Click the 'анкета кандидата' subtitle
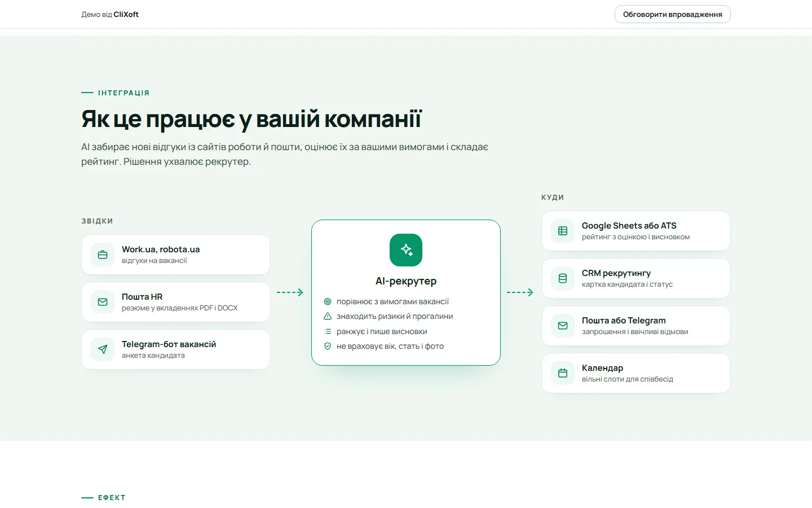This screenshot has height=508, width=812. pyautogui.click(x=153, y=356)
